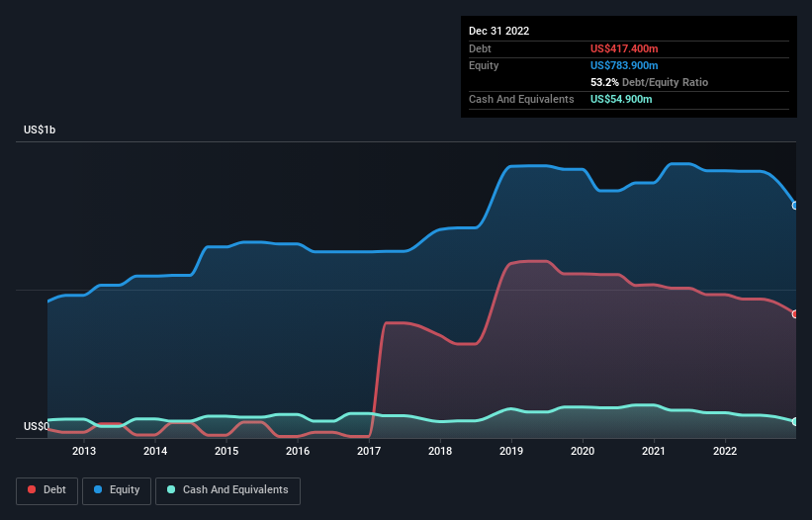Click the blue Equity legend dot
This screenshot has height=520, width=812.
[x=97, y=489]
